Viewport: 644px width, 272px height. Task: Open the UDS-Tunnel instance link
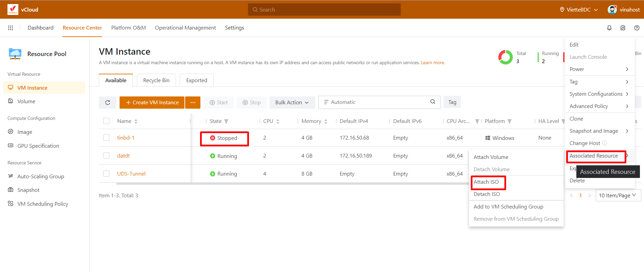tap(131, 174)
